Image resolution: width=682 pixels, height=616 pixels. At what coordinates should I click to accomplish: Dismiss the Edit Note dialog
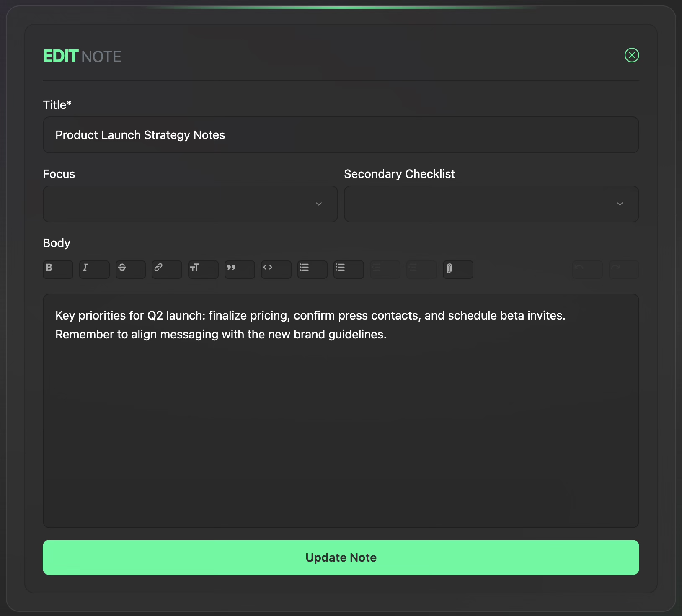(x=632, y=55)
